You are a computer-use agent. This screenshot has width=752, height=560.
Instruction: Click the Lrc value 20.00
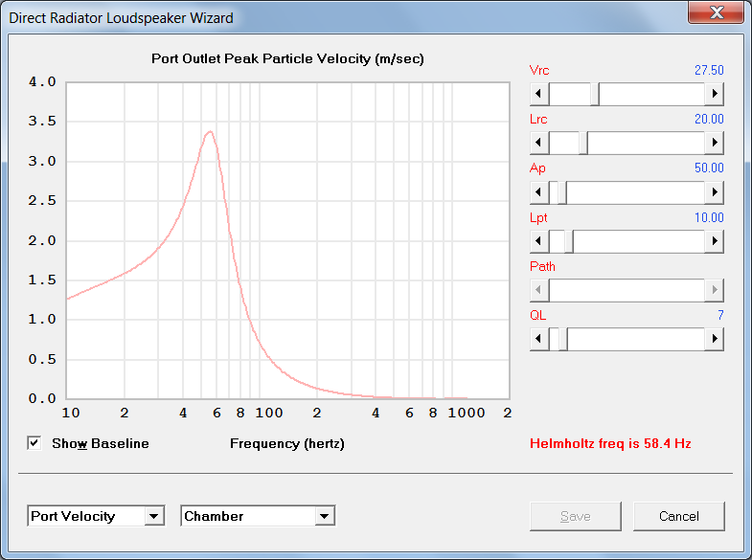709,120
